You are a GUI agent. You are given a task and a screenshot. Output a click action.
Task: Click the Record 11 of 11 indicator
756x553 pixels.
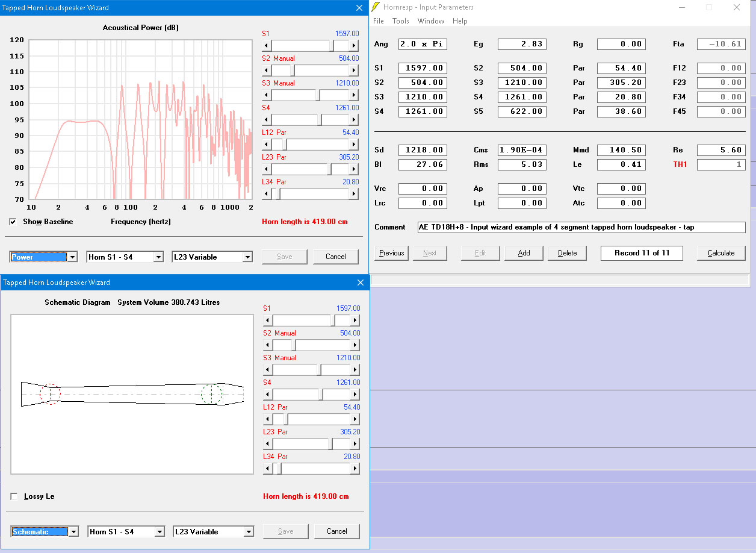[x=642, y=253]
